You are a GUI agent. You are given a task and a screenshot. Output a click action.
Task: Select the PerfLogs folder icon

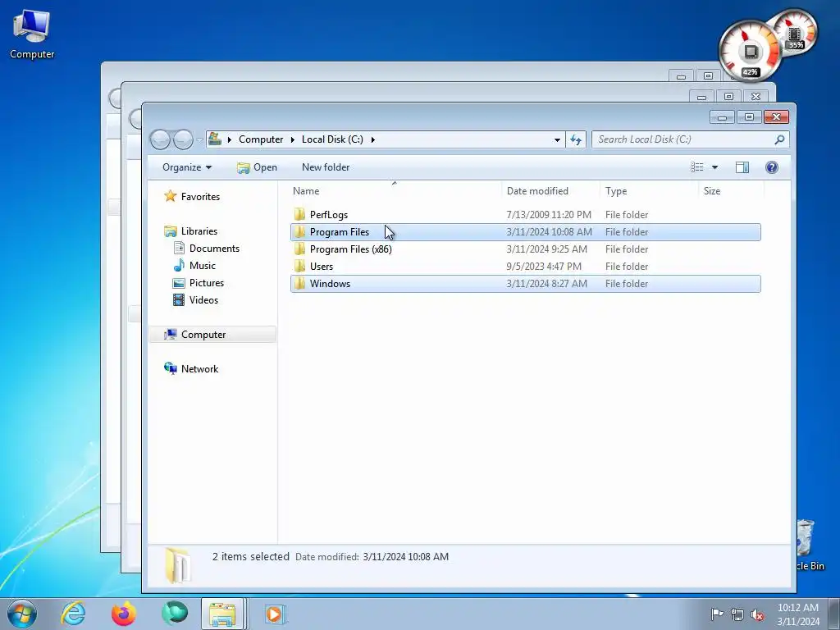coord(300,215)
